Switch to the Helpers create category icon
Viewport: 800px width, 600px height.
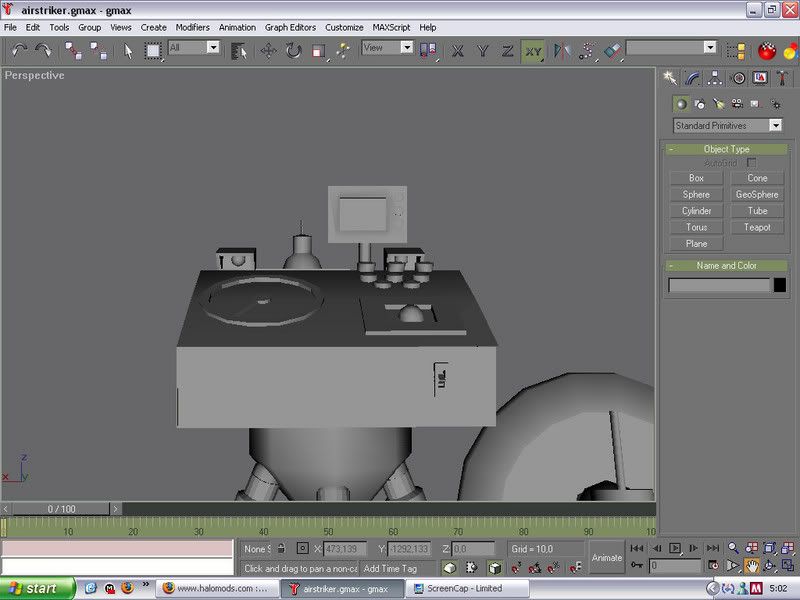(756, 104)
